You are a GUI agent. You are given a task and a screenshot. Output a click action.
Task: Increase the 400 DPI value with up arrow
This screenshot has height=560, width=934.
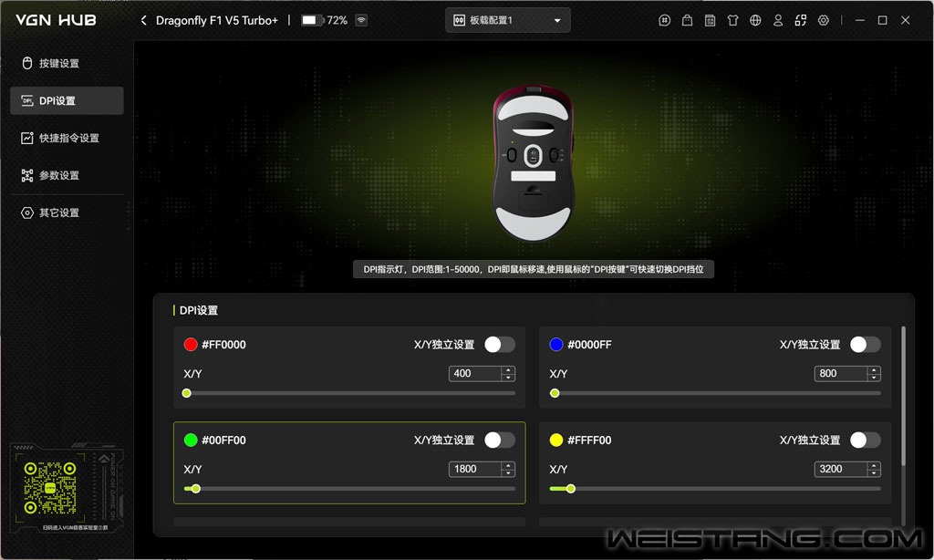tap(508, 370)
